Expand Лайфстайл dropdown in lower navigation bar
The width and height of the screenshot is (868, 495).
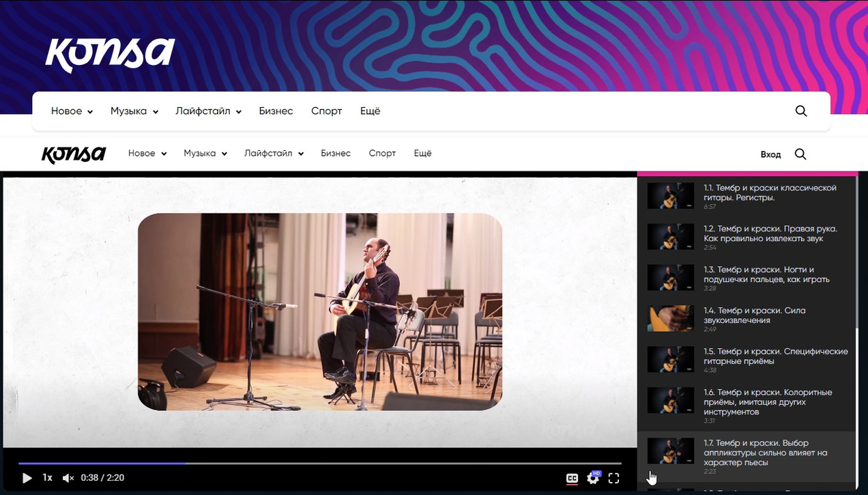pos(274,154)
